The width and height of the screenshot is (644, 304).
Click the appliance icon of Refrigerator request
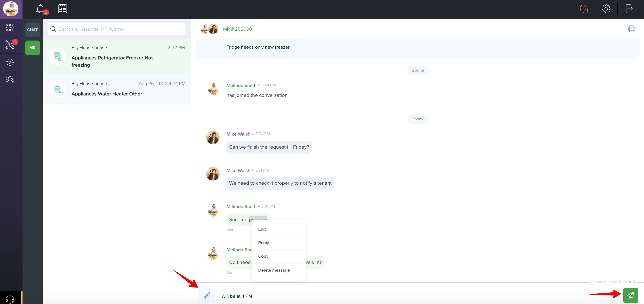(57, 57)
